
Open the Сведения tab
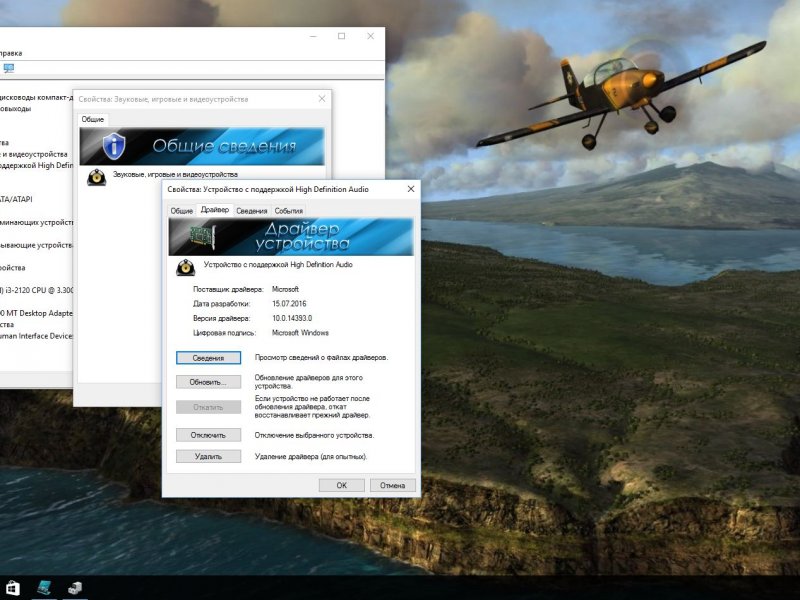(x=252, y=211)
